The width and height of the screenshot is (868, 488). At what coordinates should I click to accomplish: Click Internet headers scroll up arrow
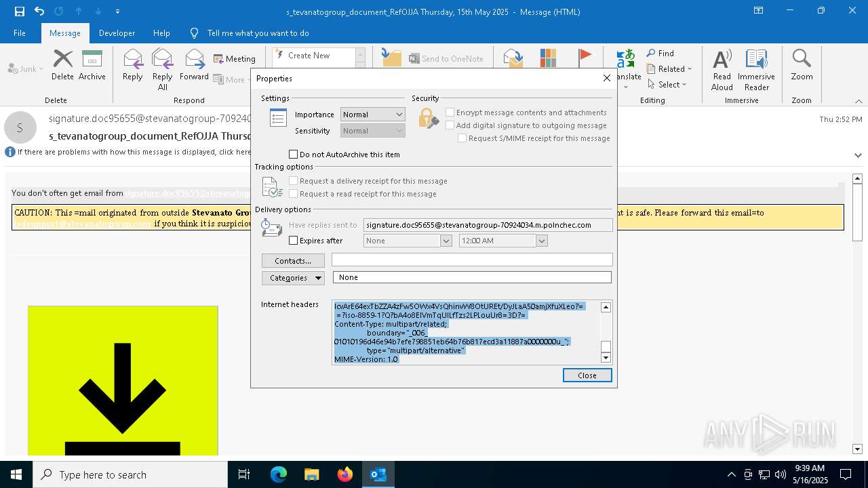606,307
